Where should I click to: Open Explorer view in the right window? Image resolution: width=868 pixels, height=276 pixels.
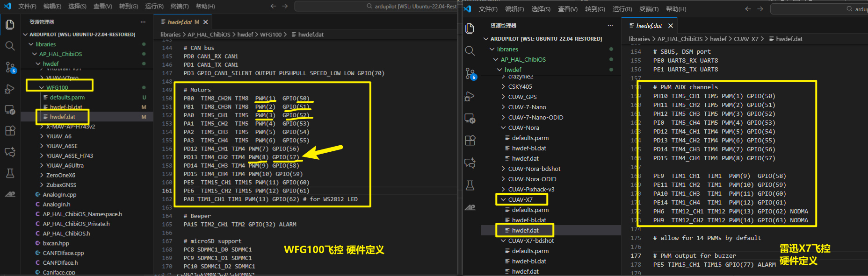point(470,29)
